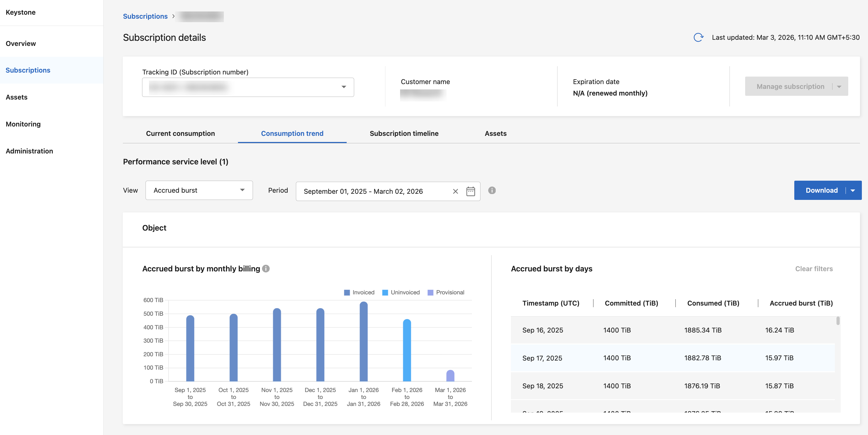Toggle the Invoiced legend entry
The height and width of the screenshot is (435, 868).
(x=359, y=292)
